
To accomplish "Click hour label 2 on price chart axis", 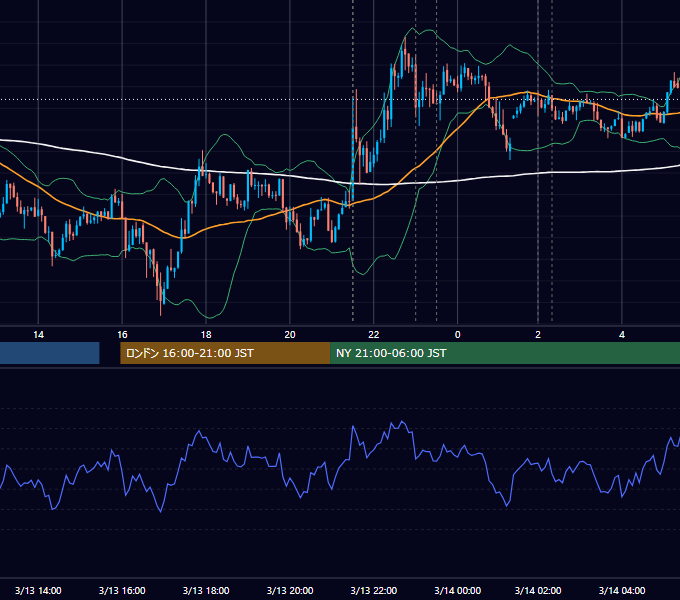I will (538, 334).
